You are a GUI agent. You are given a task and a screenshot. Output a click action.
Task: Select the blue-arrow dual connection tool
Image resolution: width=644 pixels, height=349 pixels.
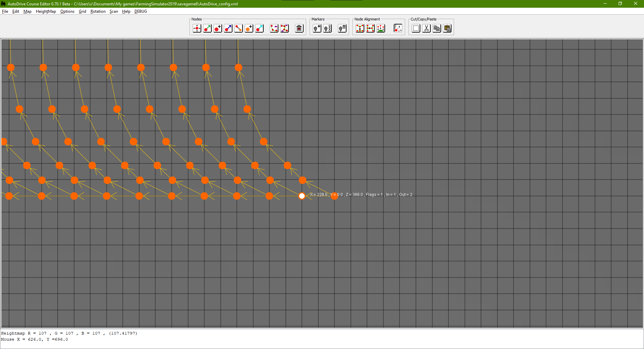point(228,29)
